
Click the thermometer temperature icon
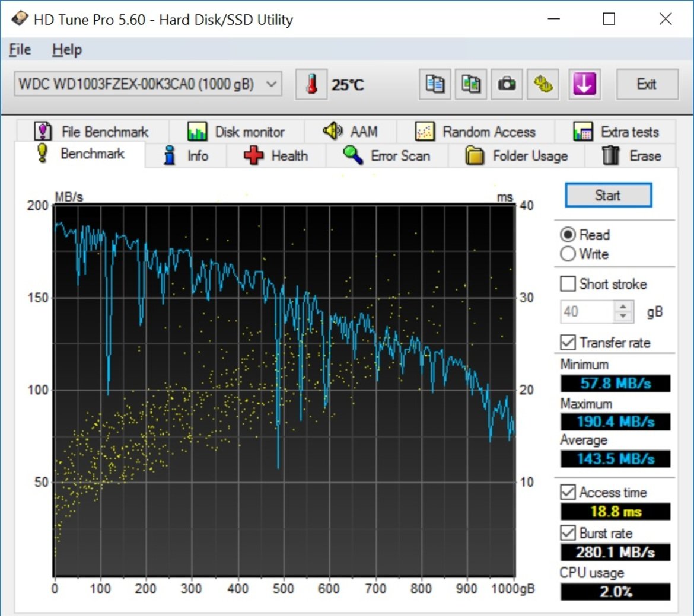click(311, 84)
